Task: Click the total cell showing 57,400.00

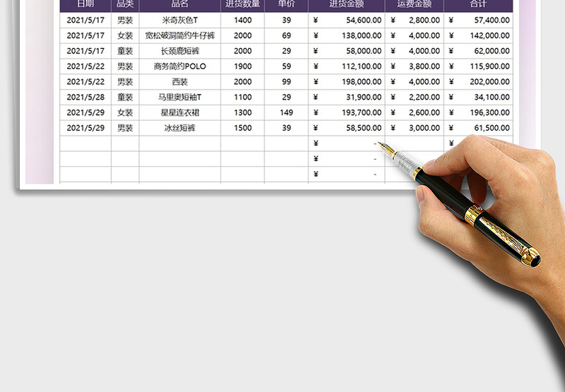Action: 478,20
